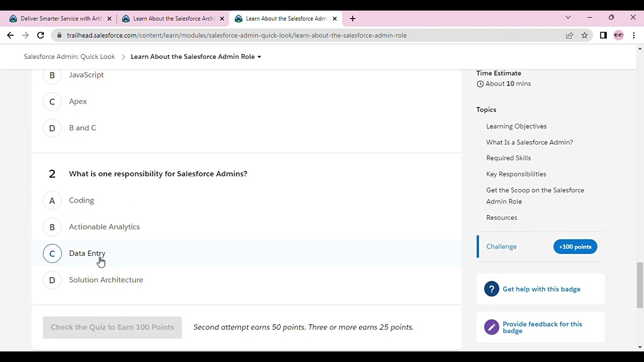Select answer C Apex
This screenshot has height=362, width=644.
[65, 102]
